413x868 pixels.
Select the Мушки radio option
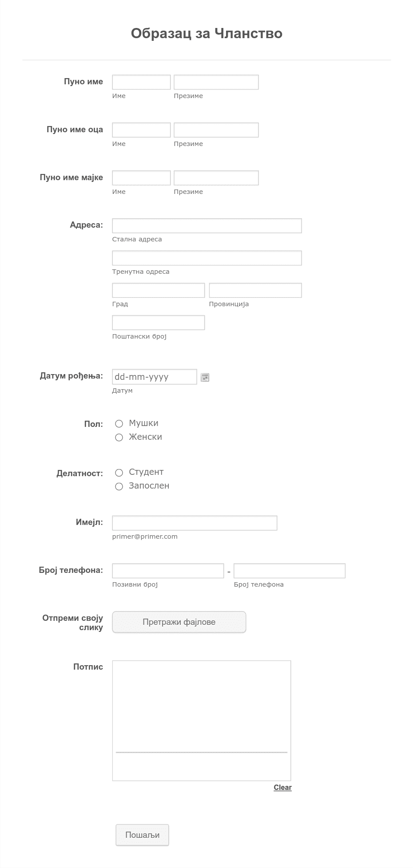coord(119,424)
